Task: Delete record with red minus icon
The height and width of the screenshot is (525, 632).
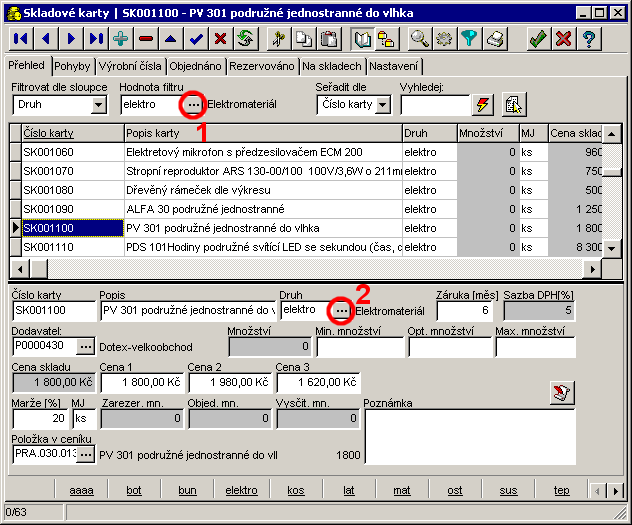Action: 146,39
